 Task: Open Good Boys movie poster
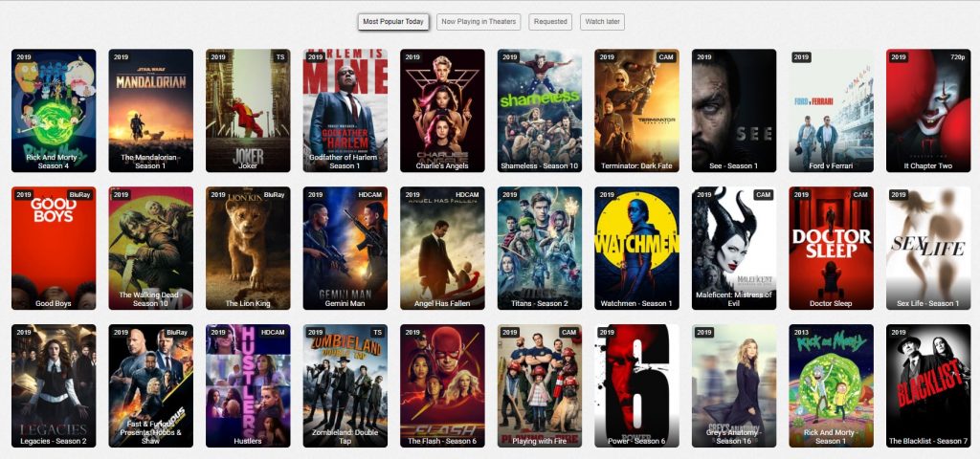click(x=54, y=248)
